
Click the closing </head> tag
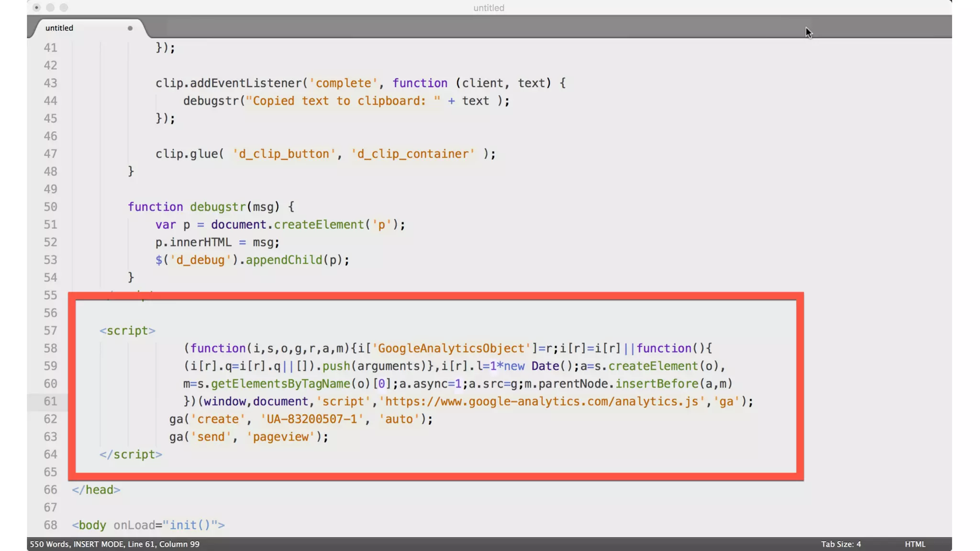pos(96,490)
